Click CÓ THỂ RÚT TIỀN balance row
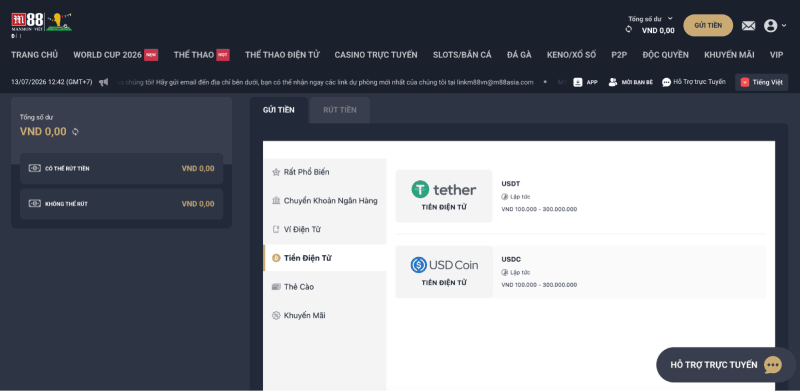Image resolution: width=800 pixels, height=391 pixels. [121, 168]
